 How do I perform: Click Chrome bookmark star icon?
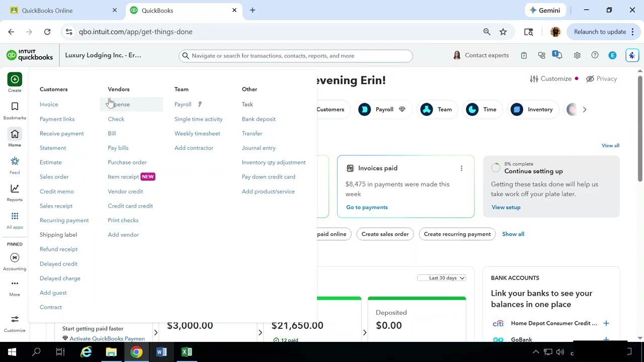(503, 32)
